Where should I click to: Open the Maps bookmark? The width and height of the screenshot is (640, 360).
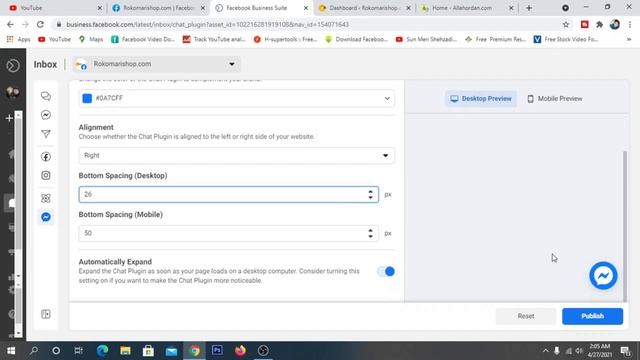pyautogui.click(x=91, y=39)
